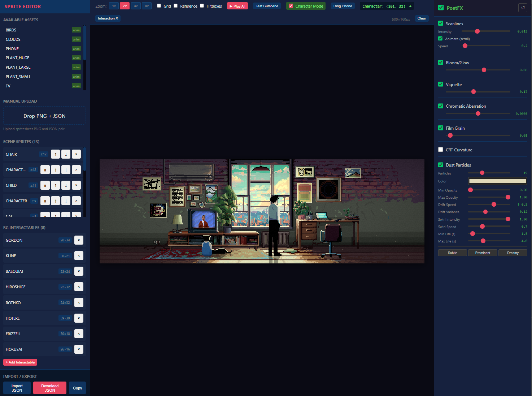Enable the Grid checkbox
The width and height of the screenshot is (532, 396).
coord(159,6)
